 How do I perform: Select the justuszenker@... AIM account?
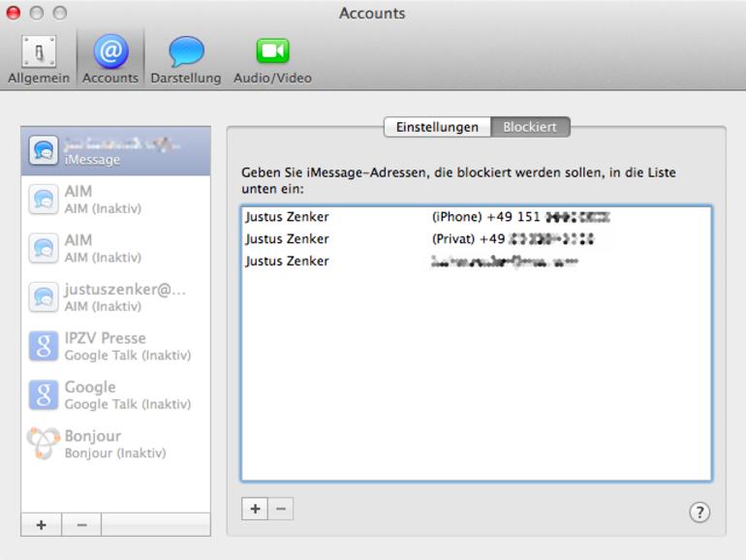[115, 297]
